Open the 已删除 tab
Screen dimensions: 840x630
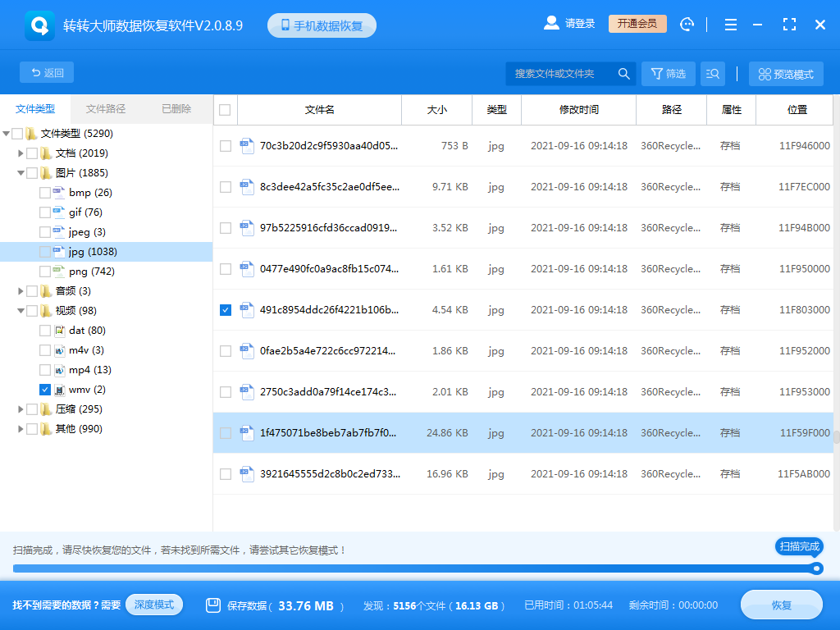[x=175, y=109]
